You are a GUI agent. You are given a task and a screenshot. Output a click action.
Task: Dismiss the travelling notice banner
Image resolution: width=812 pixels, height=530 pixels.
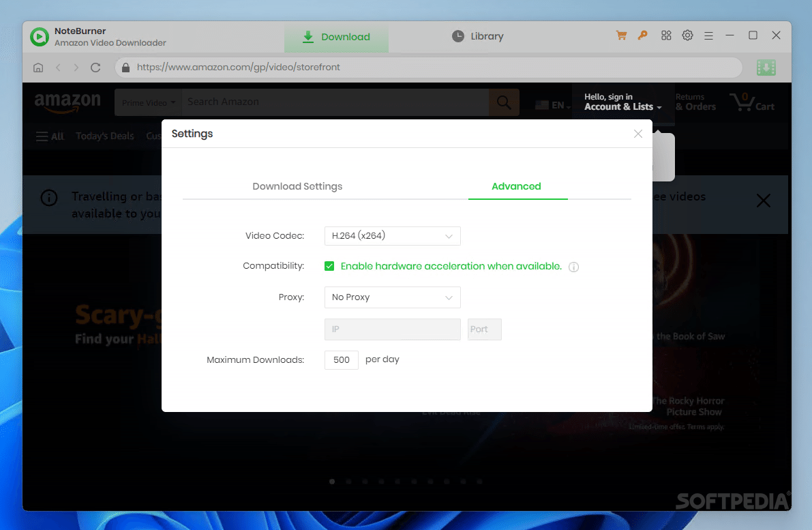[x=764, y=201]
